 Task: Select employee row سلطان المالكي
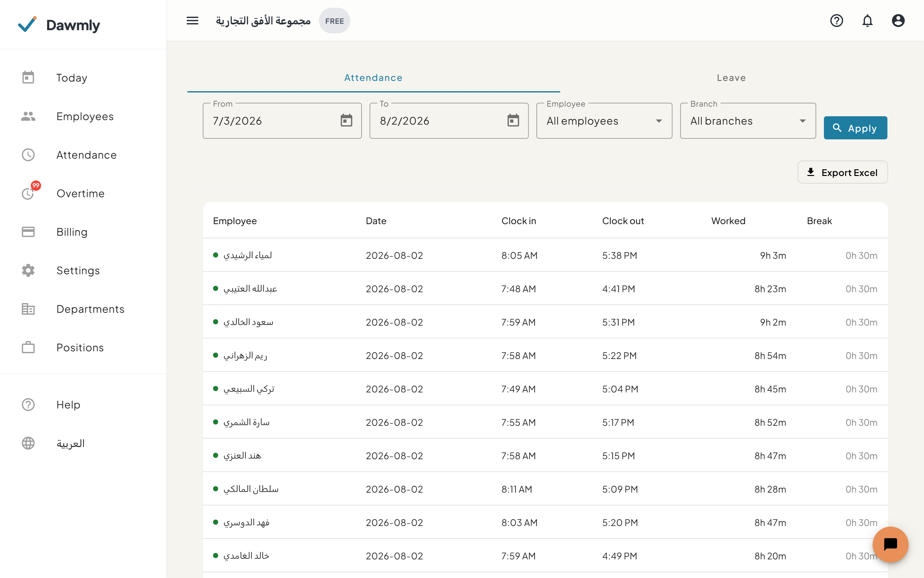(x=545, y=489)
